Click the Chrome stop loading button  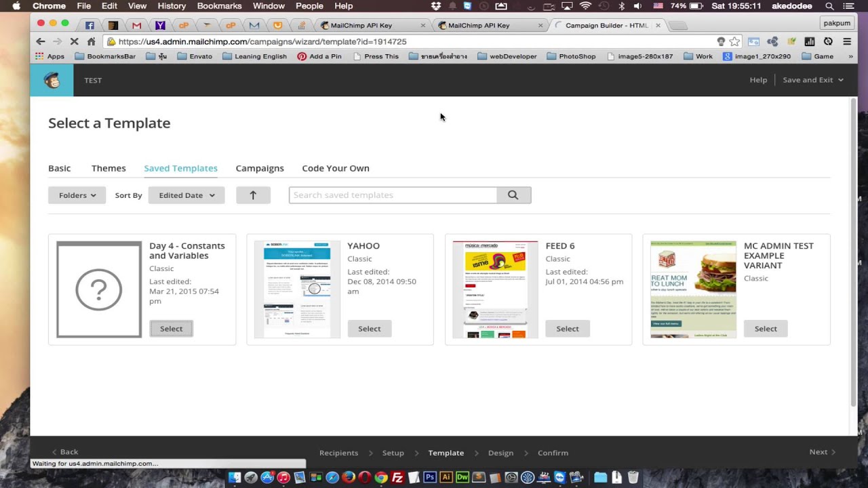click(75, 41)
